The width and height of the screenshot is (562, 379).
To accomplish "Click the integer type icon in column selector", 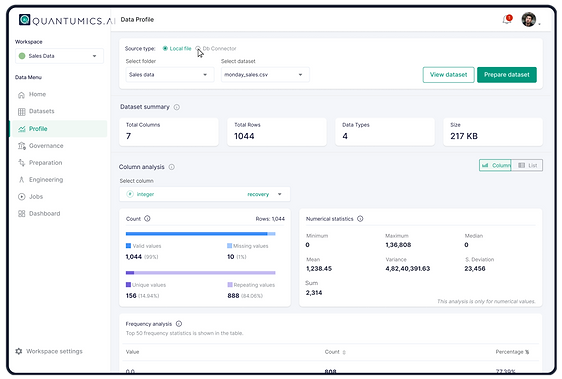I will click(130, 194).
